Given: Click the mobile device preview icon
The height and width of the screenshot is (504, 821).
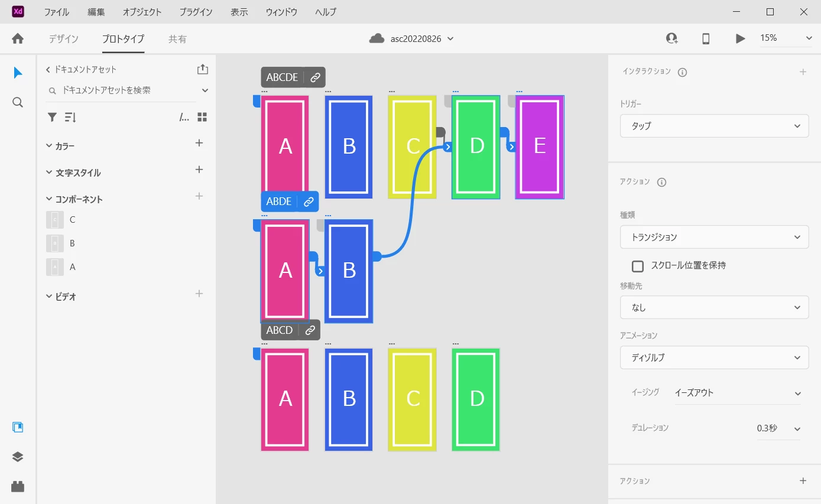Looking at the screenshot, I should coord(706,38).
